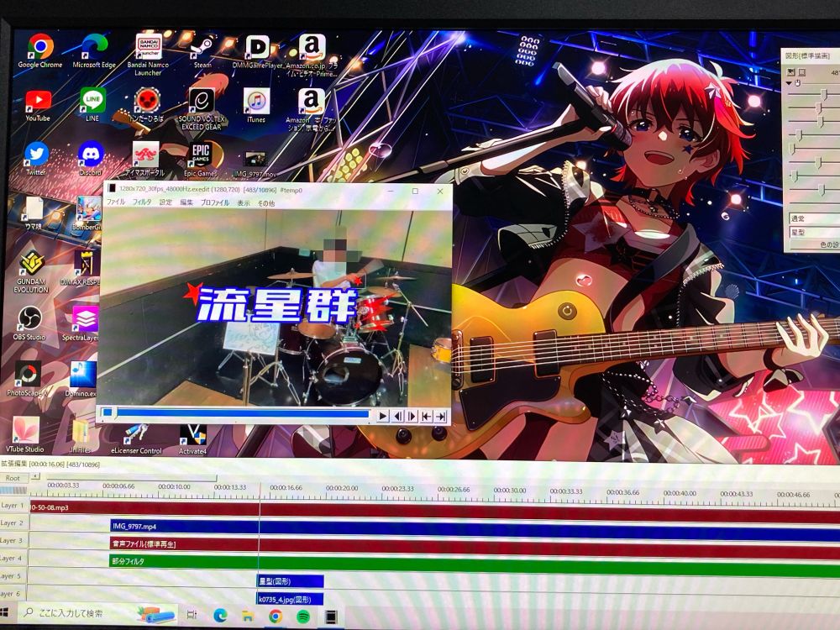The height and width of the screenshot is (630, 840).
Task: Open Twitter desktop shortcut
Action: coord(36,159)
